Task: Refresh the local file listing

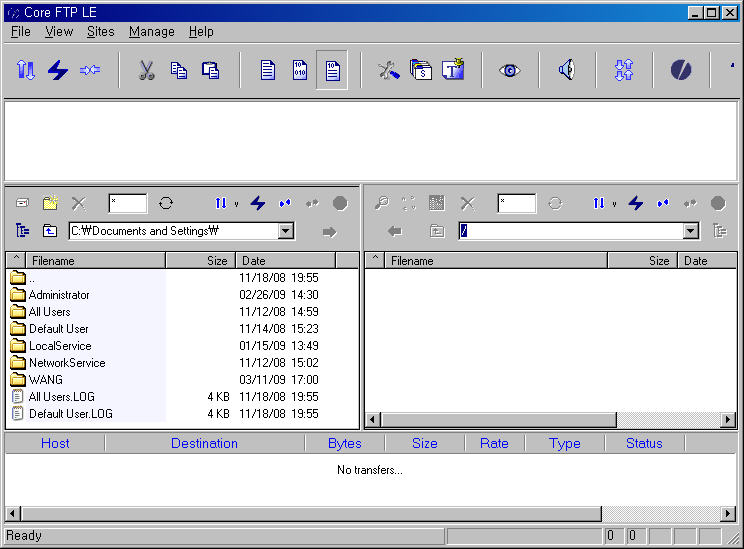Action: pos(166,204)
